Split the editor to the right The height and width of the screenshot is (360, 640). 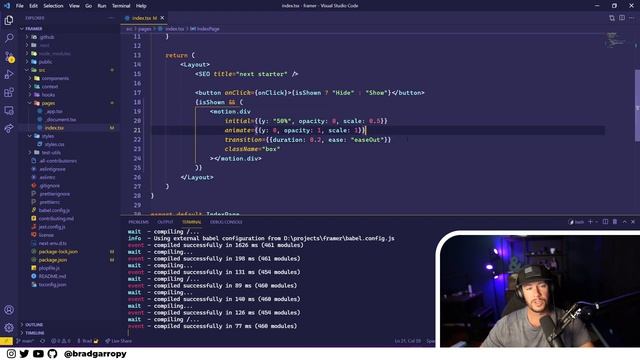click(x=622, y=18)
